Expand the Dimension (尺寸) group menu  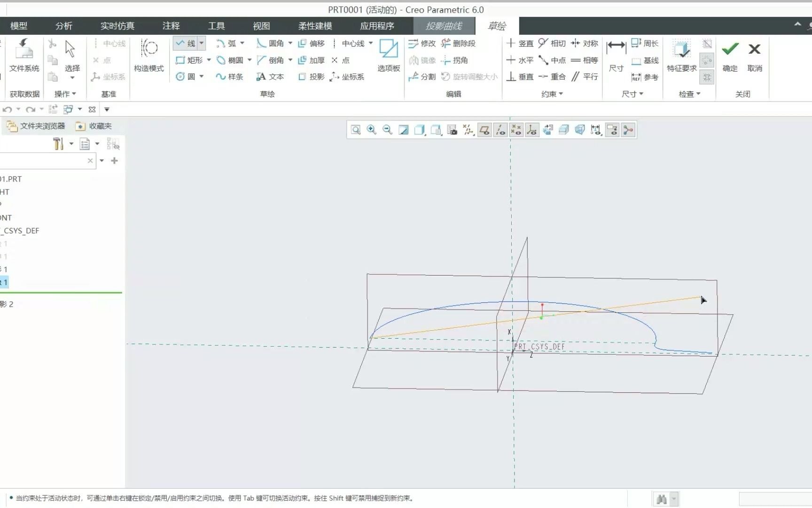(x=632, y=94)
